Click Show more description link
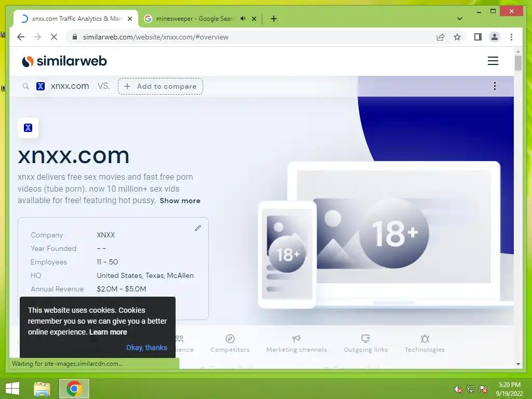The width and height of the screenshot is (532, 399). point(180,201)
